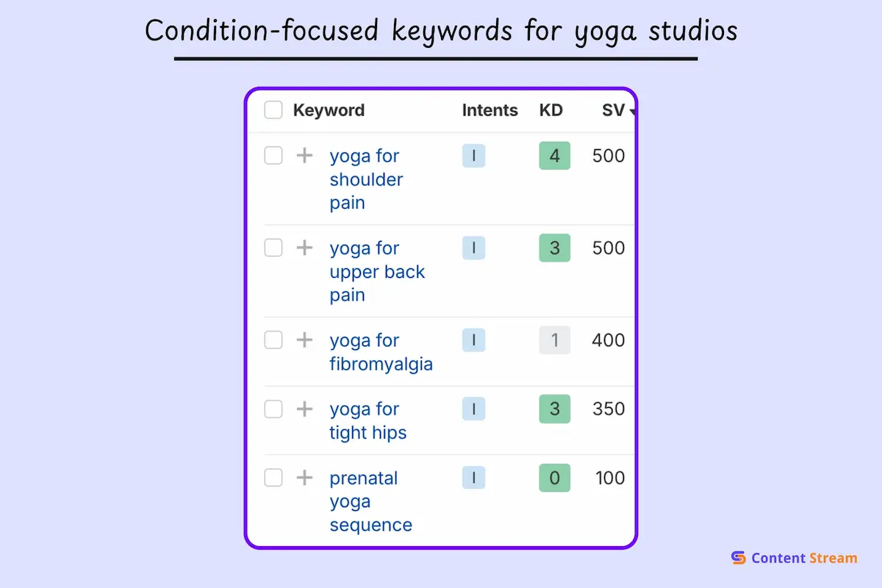
Task: Click plus icon beside yoga for shoulder pain
Action: pyautogui.click(x=304, y=156)
